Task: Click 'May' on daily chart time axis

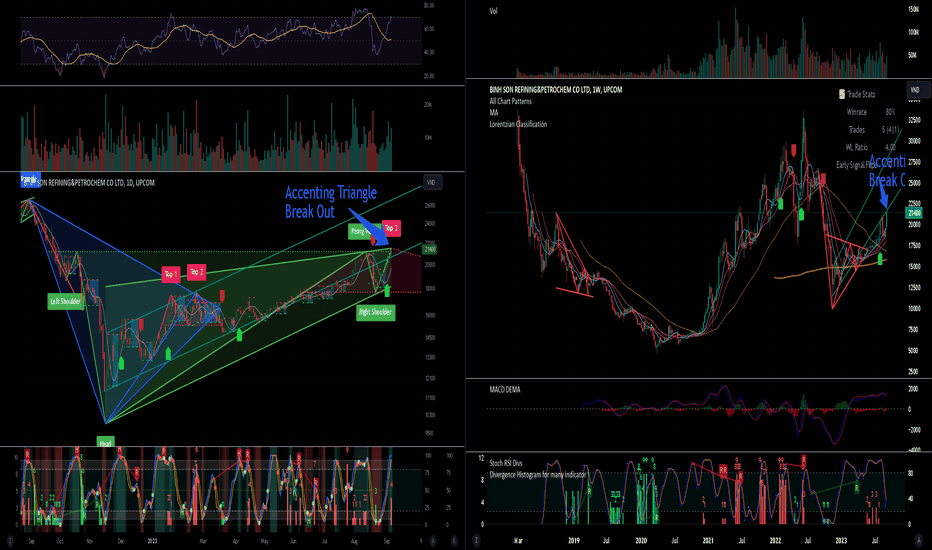Action: (265, 541)
